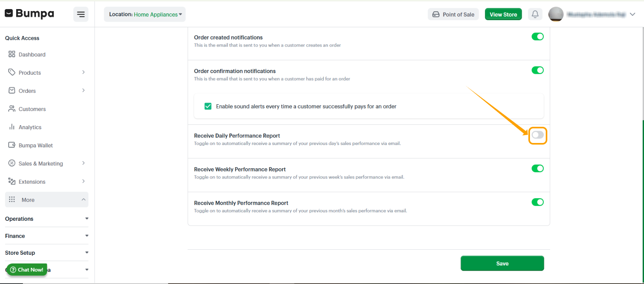Click the Bumpa logo
Screen dimensions: 644x284
click(29, 14)
